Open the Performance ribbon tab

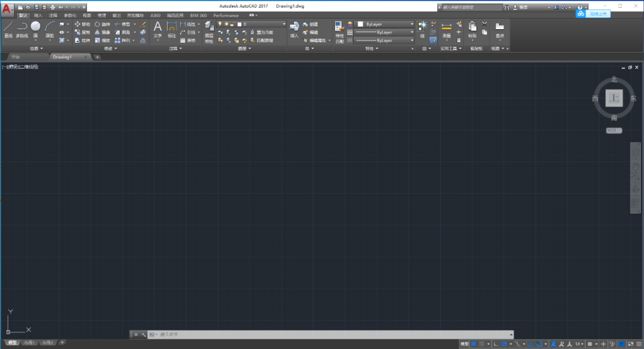tap(225, 15)
